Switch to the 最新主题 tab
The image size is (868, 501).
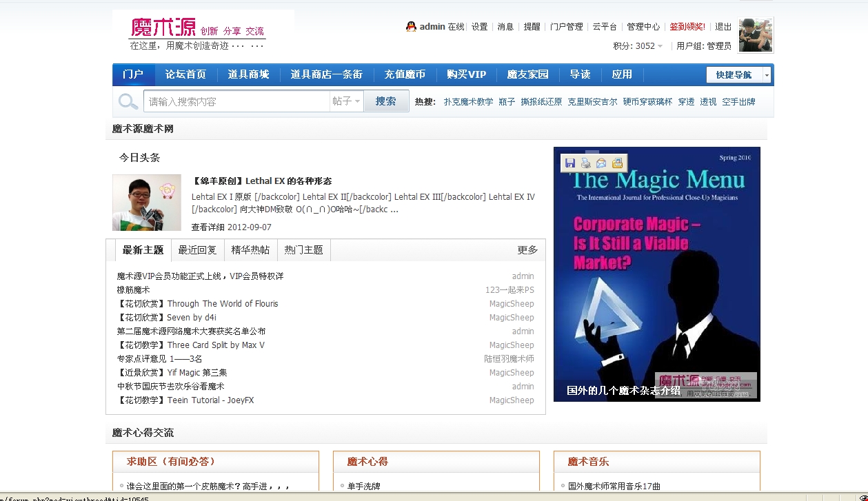143,250
